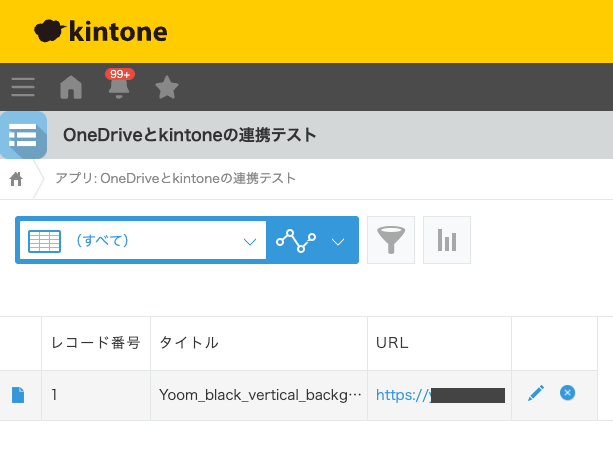Click the table view grid icon
The width and height of the screenshot is (613, 449).
pyautogui.click(x=45, y=241)
